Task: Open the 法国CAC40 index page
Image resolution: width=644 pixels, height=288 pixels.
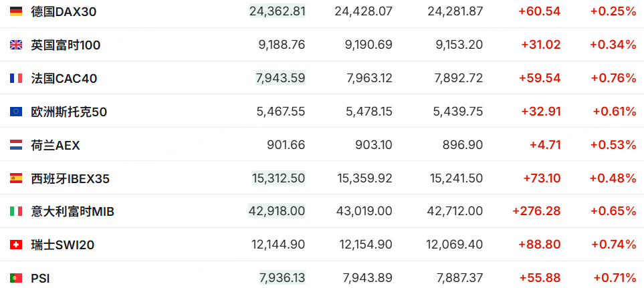Action: coord(64,78)
